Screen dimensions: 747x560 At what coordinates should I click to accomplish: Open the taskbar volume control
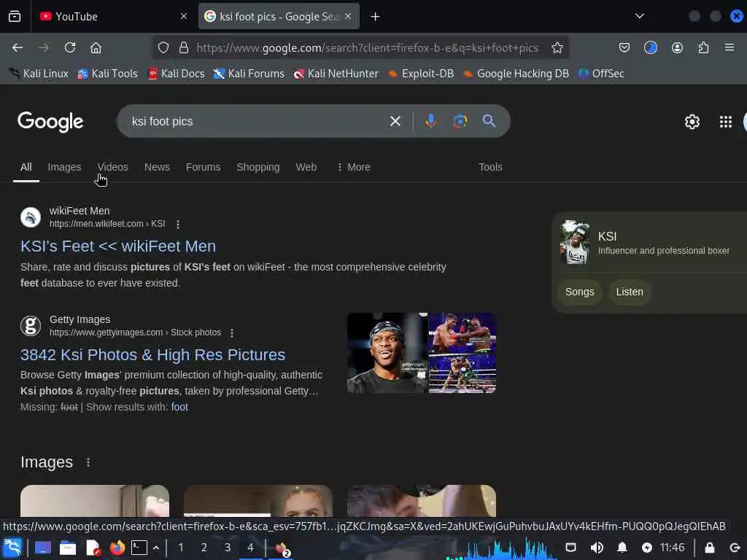pos(597,548)
